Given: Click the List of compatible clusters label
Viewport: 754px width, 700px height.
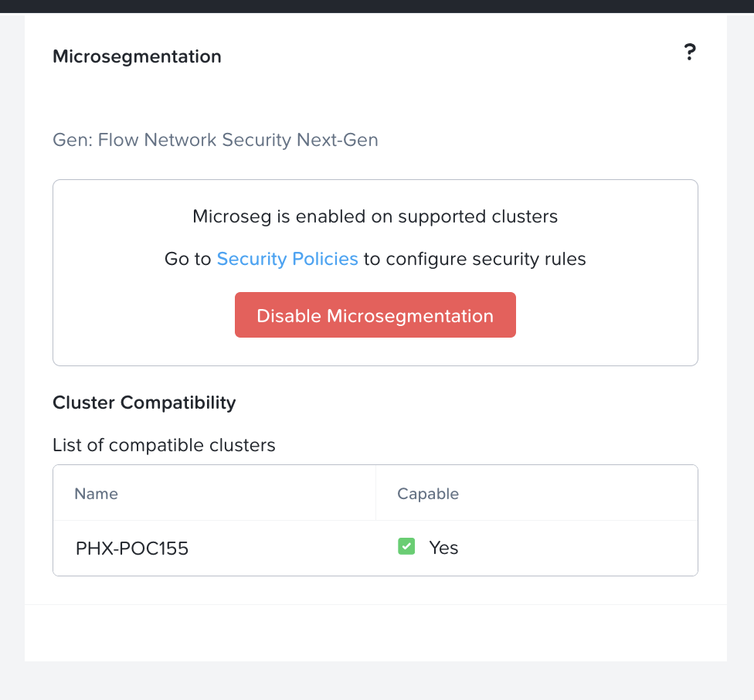Looking at the screenshot, I should 164,445.
